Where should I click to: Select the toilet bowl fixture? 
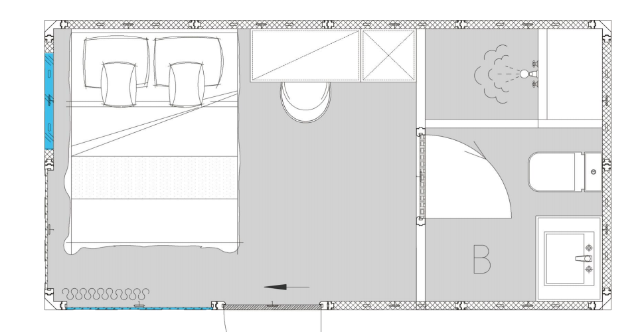(555, 171)
